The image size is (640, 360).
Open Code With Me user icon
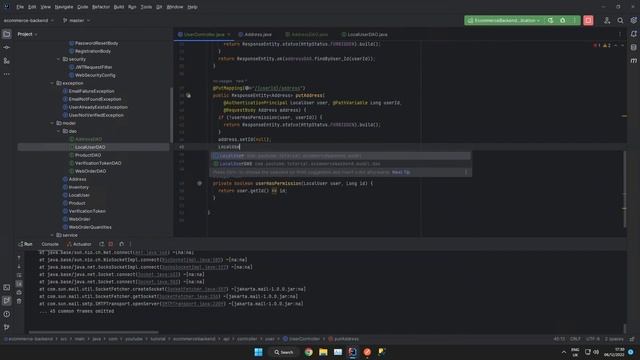pos(607,20)
